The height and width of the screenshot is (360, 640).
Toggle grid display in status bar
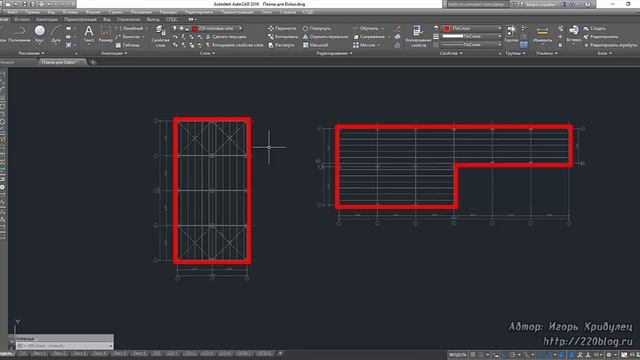pos(473,355)
